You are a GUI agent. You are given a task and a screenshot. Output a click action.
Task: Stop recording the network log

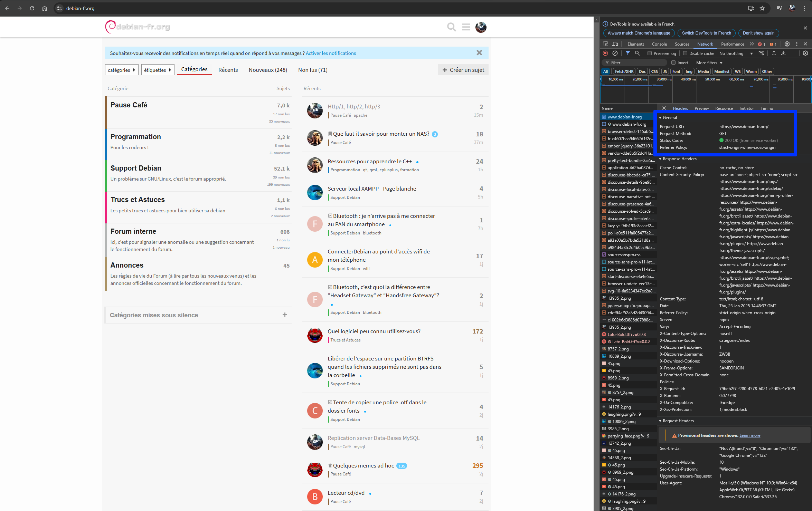pyautogui.click(x=605, y=53)
